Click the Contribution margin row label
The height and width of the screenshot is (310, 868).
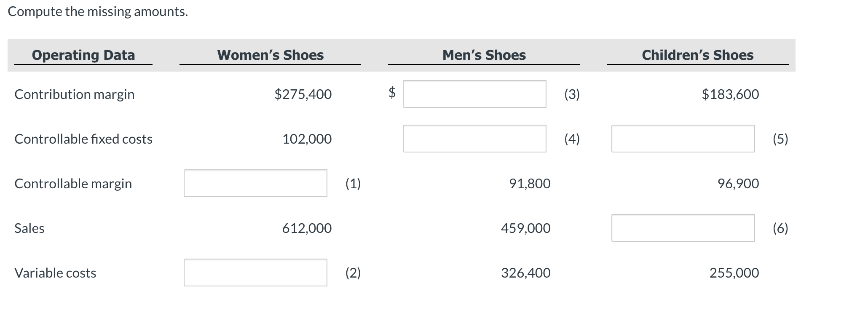click(x=75, y=94)
